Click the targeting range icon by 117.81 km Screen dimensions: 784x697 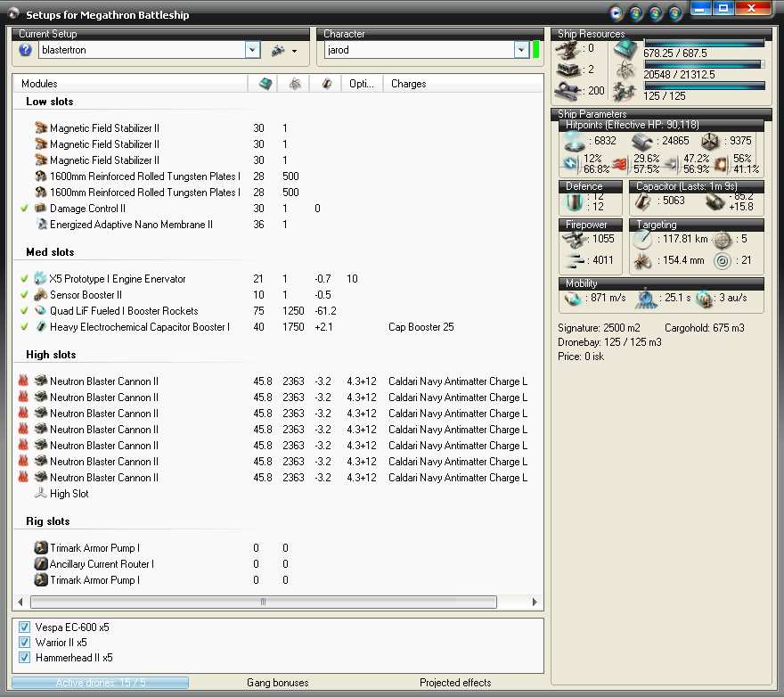coord(642,240)
